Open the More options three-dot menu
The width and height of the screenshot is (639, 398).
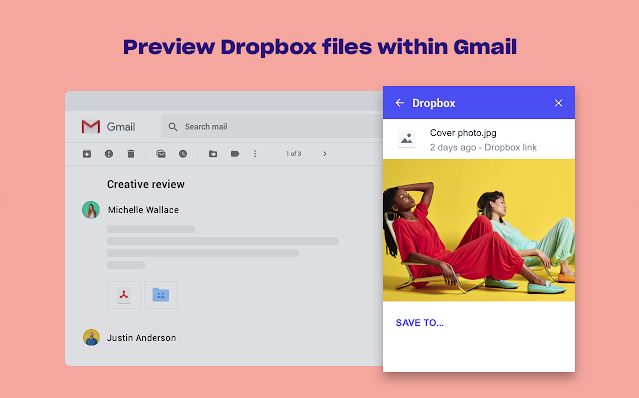click(x=255, y=154)
